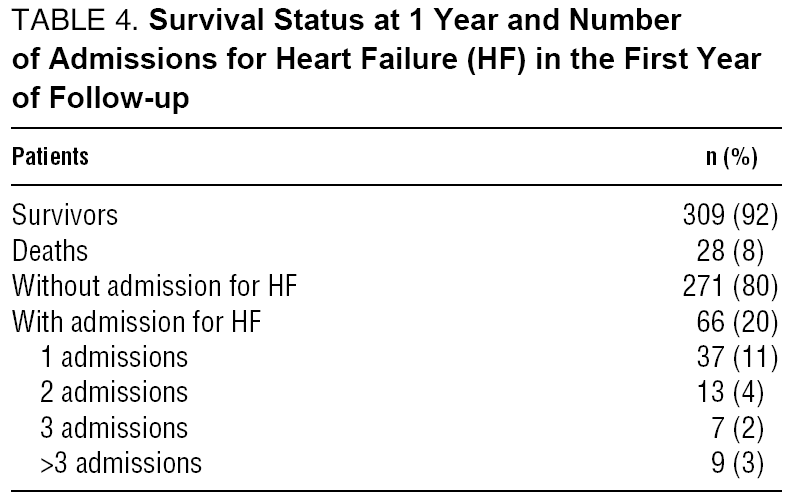Click the value '9 (3)'
This screenshot has width=796, height=504.
pyautogui.click(x=739, y=463)
